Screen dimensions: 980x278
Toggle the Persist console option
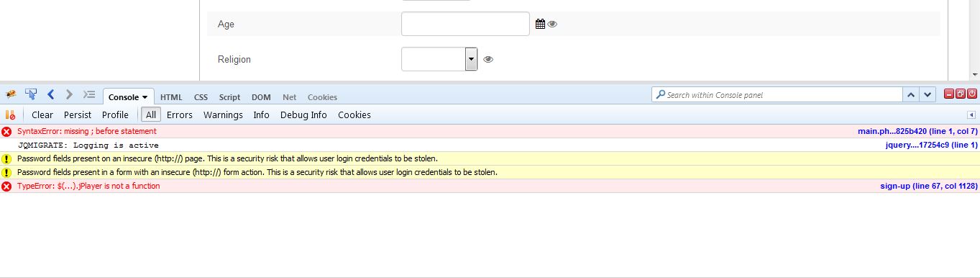click(x=78, y=115)
